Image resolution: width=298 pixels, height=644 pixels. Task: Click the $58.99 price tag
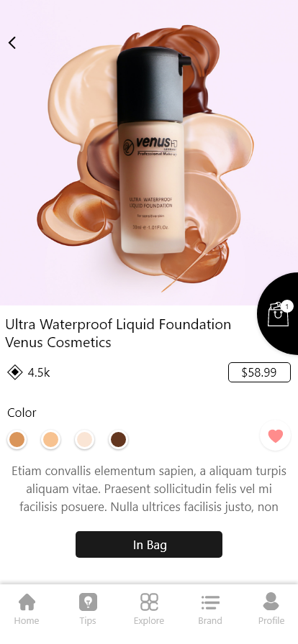pyautogui.click(x=259, y=372)
